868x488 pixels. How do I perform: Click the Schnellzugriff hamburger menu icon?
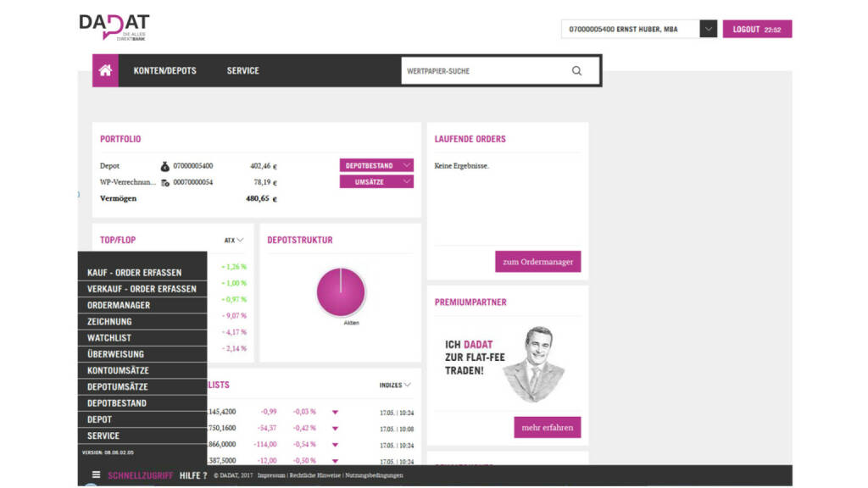click(96, 475)
